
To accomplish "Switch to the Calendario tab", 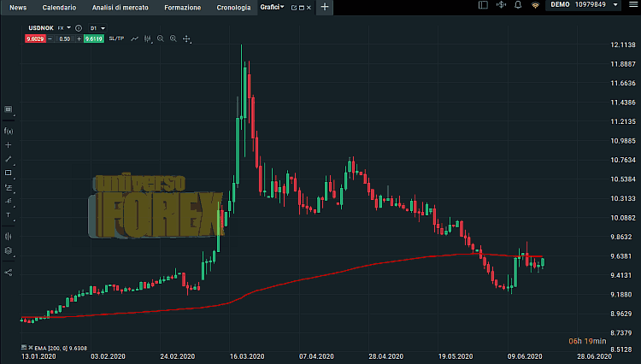I will pos(58,7).
